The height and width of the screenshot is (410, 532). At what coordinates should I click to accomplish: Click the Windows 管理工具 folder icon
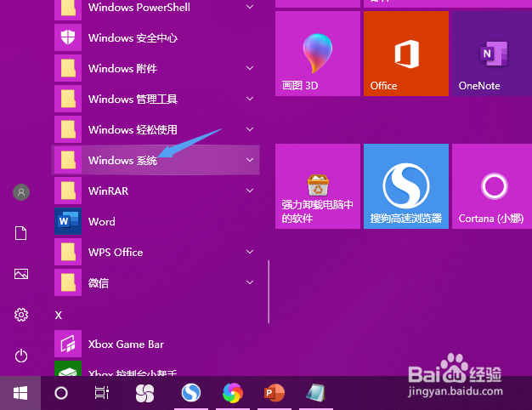(x=68, y=99)
